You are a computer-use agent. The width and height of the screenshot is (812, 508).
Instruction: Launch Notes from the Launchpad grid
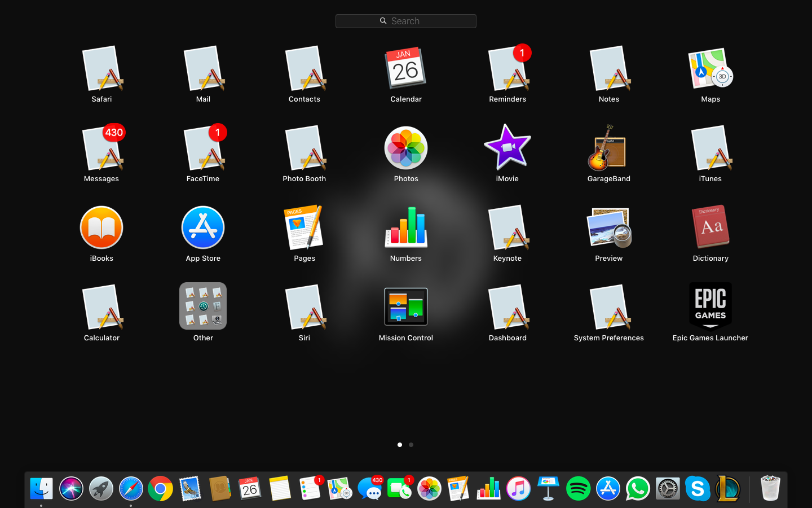609,69
